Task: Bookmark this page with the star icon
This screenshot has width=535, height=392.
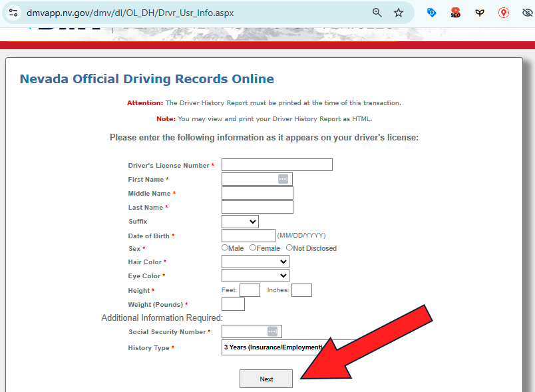Action: point(399,13)
